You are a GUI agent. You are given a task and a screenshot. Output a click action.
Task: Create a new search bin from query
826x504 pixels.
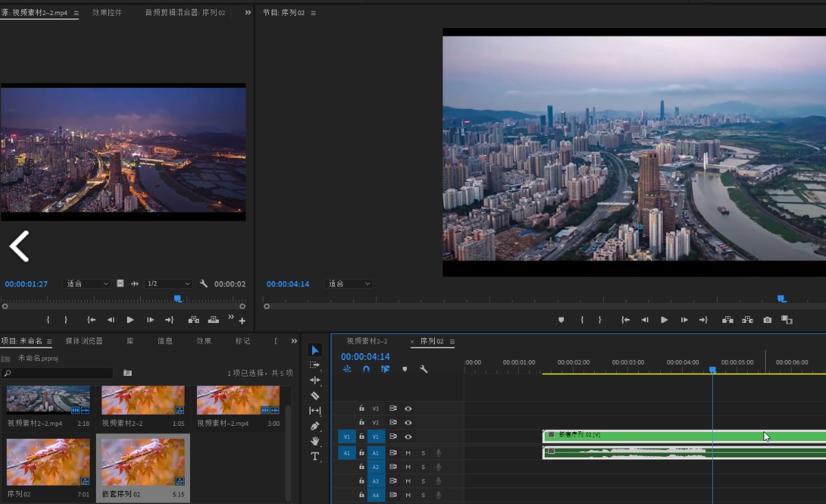click(x=128, y=372)
